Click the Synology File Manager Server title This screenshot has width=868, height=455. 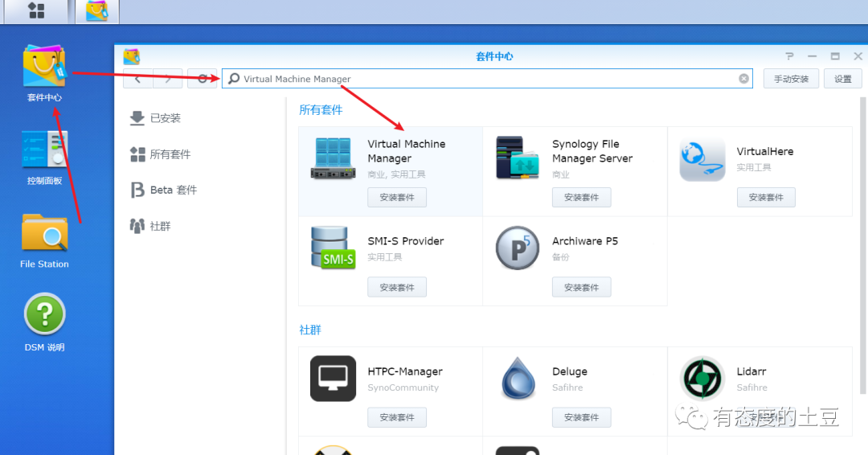(x=592, y=151)
